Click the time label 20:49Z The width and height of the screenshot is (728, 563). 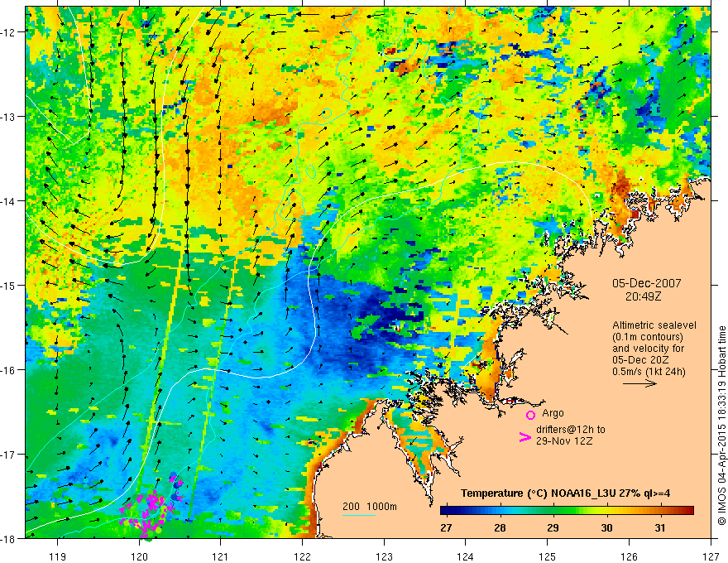click(x=643, y=296)
